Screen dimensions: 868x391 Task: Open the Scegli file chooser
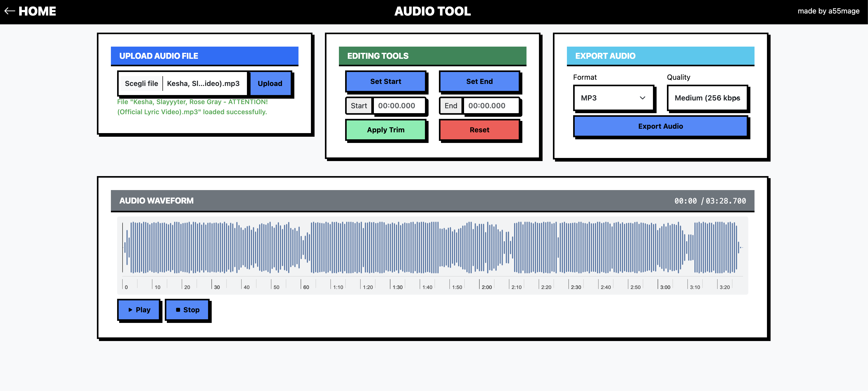point(141,84)
